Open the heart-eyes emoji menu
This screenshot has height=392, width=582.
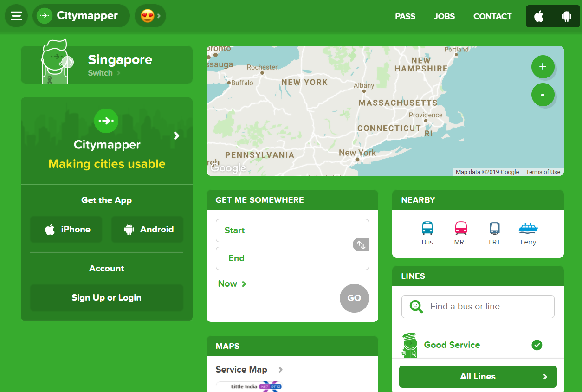click(x=150, y=16)
